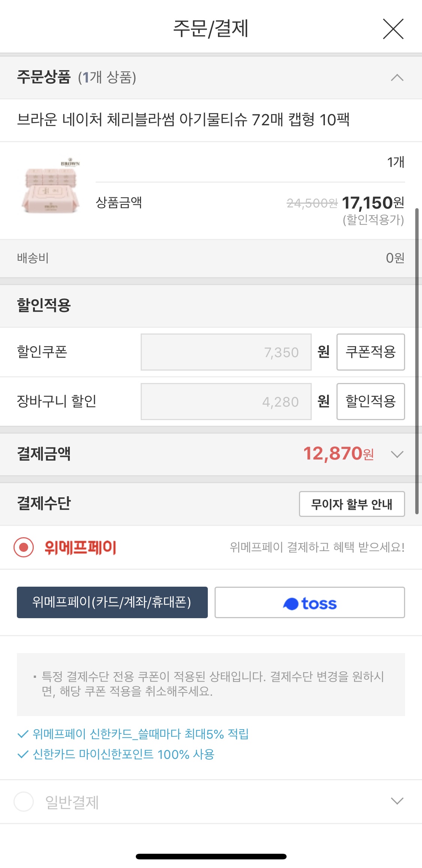Click the 쿠폰적용 button
Image resolution: width=422 pixels, height=868 pixels.
pyautogui.click(x=370, y=352)
